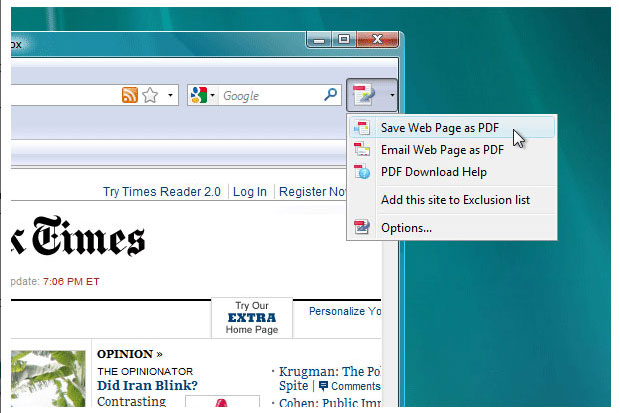Image resolution: width=620 pixels, height=413 pixels.
Task: Click THE OPINIONATOR label
Action: pos(145,371)
